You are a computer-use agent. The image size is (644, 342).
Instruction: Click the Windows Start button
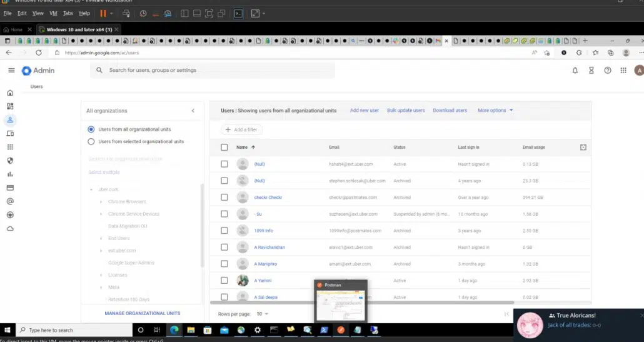click(8, 329)
